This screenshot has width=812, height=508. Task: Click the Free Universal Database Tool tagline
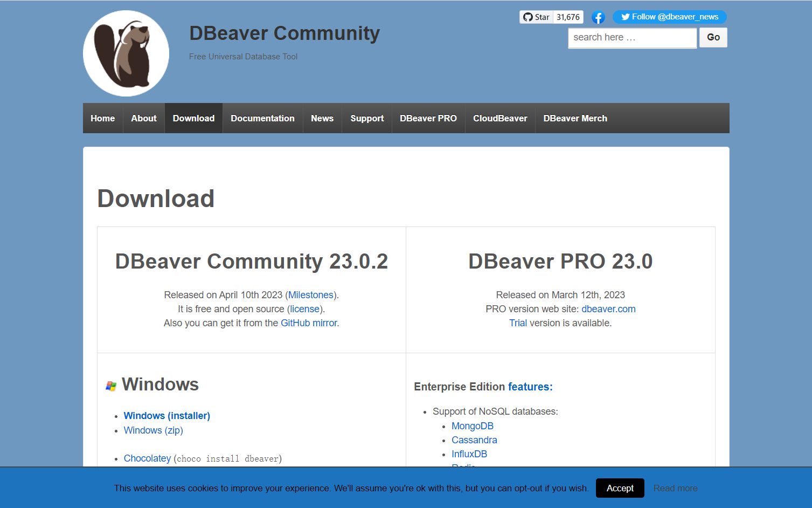click(243, 57)
